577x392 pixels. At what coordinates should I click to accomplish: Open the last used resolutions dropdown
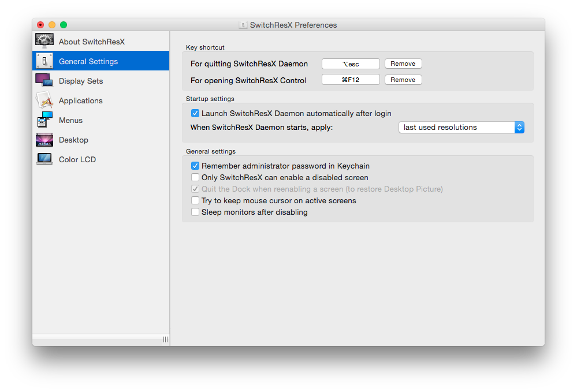tap(461, 127)
